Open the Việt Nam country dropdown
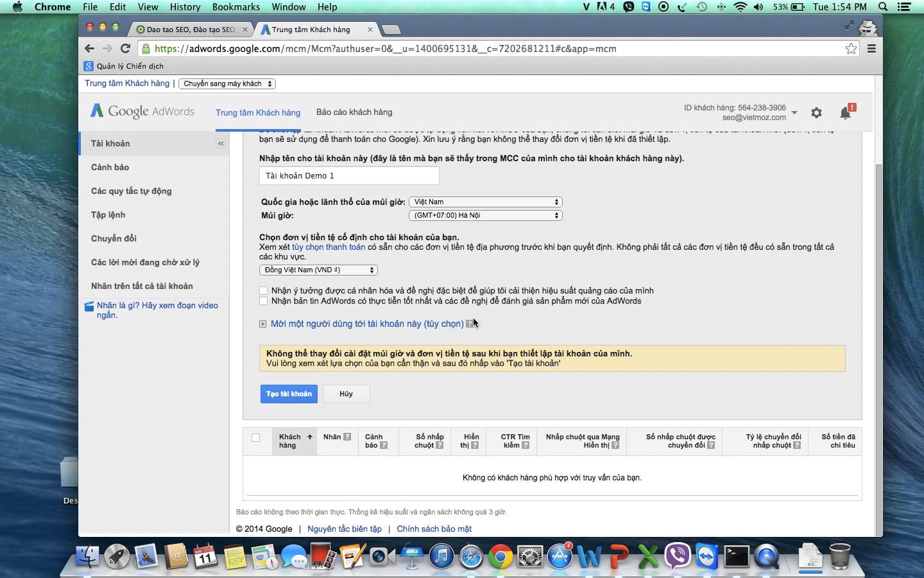924x578 pixels. [x=485, y=202]
